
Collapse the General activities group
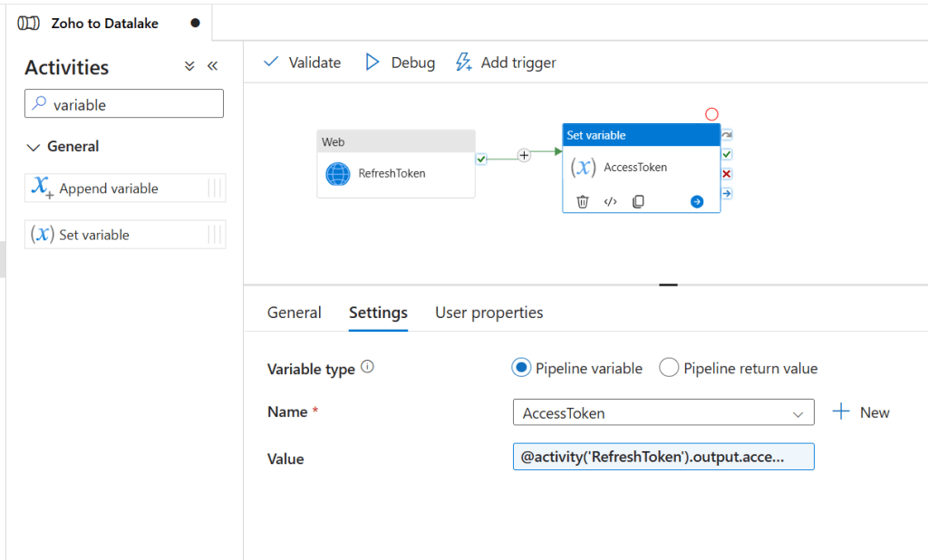click(x=34, y=147)
